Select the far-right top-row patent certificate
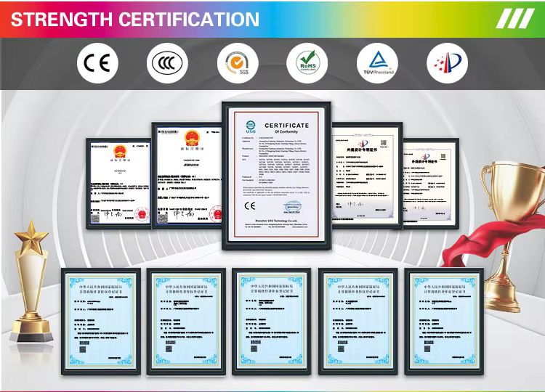 431,182
